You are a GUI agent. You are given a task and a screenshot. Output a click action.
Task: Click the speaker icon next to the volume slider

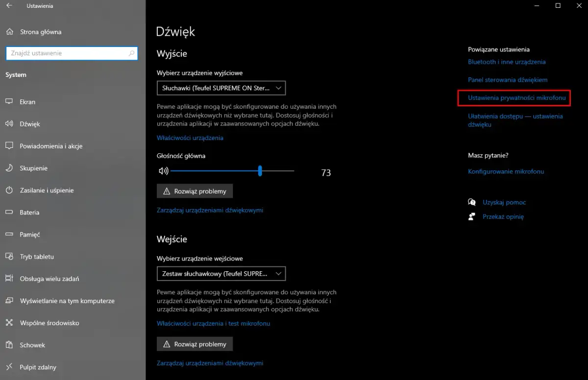coord(163,171)
